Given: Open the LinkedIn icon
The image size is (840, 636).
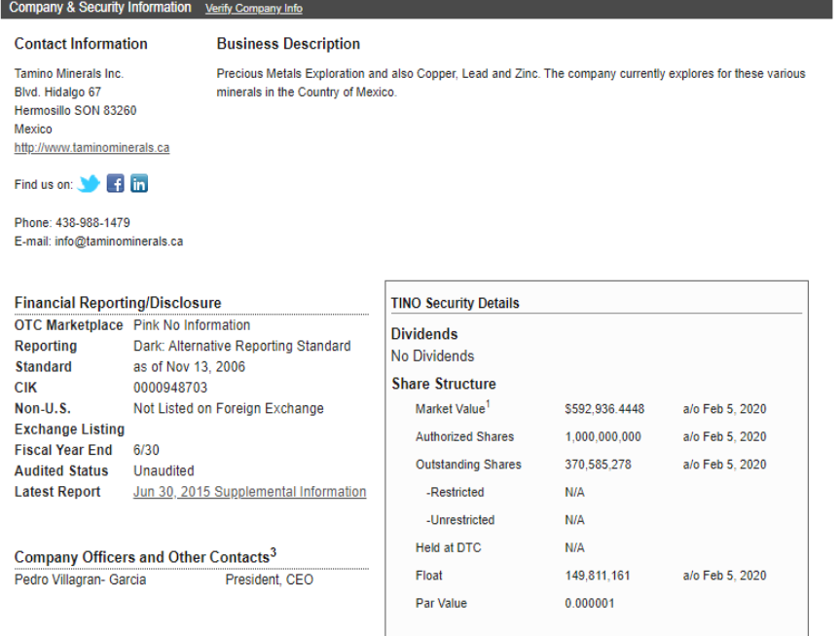Looking at the screenshot, I should coord(139,183).
